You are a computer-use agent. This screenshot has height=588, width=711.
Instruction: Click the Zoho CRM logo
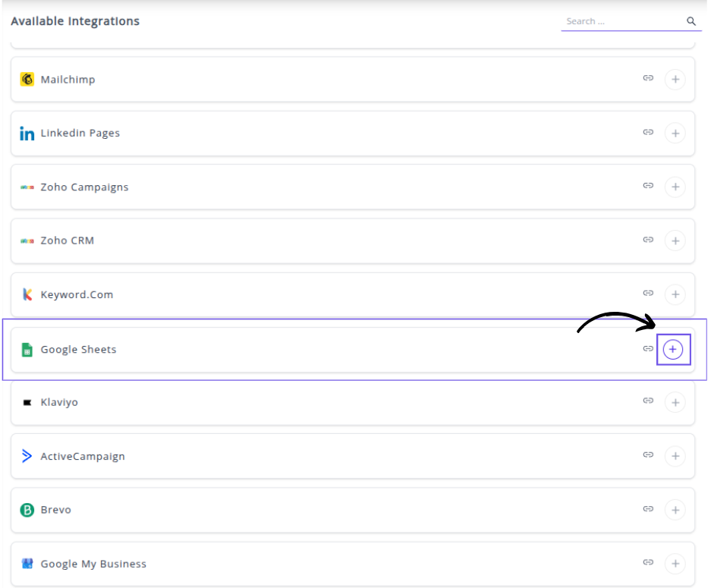(x=27, y=241)
